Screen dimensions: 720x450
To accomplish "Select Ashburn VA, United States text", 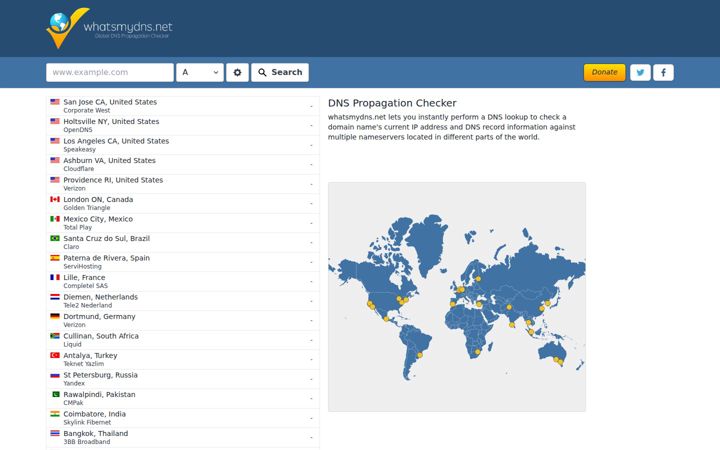I will (x=109, y=160).
